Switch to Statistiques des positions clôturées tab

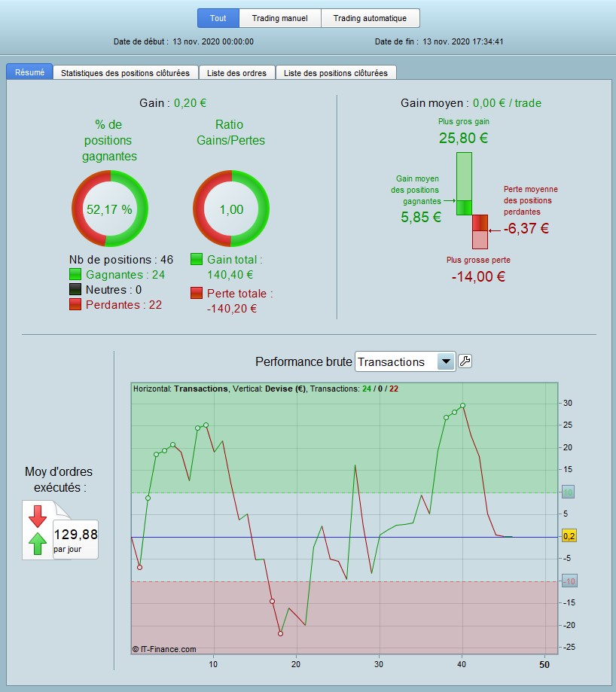tap(125, 73)
